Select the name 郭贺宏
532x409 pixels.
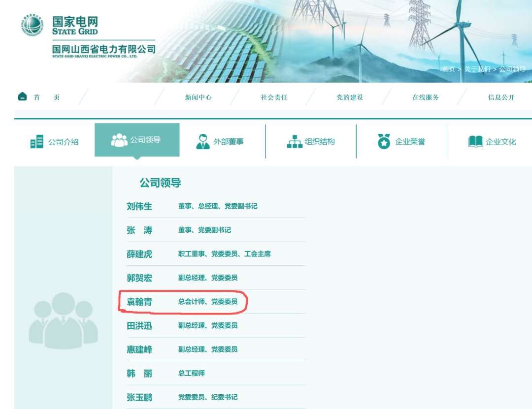click(x=139, y=278)
